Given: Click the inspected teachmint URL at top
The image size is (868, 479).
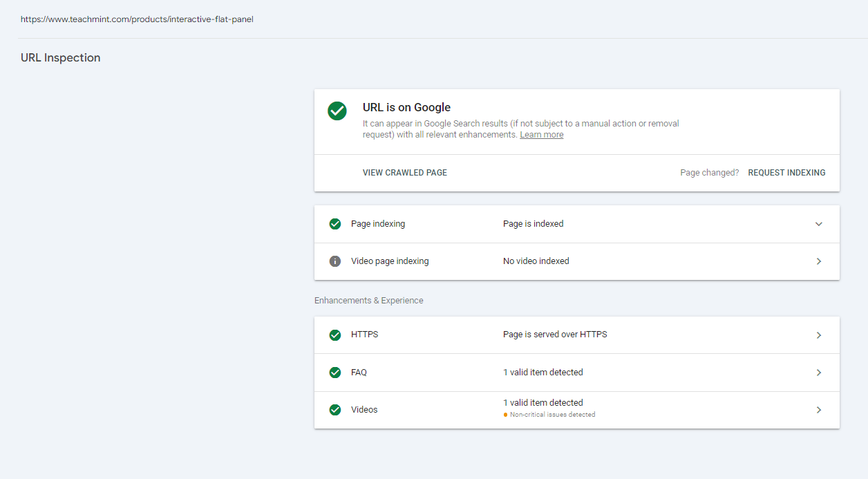Looking at the screenshot, I should 137,19.
